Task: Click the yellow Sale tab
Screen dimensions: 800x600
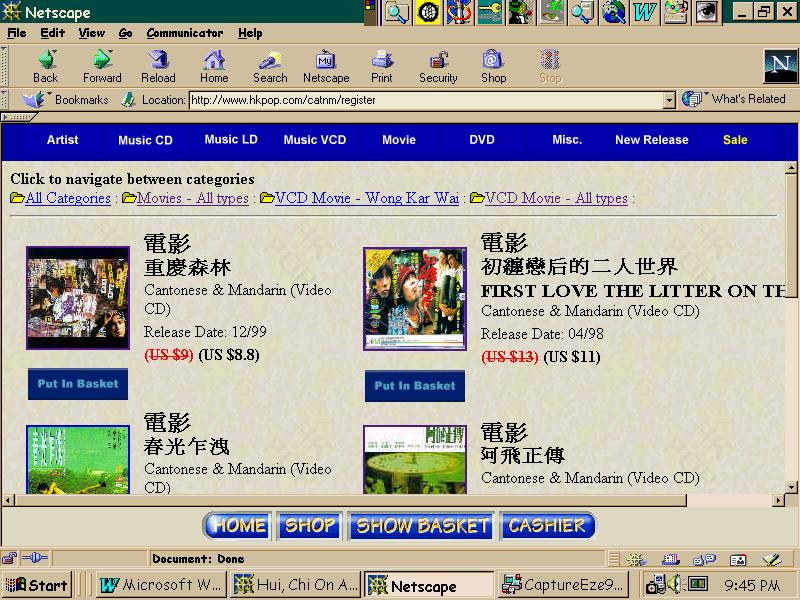Action: click(735, 140)
